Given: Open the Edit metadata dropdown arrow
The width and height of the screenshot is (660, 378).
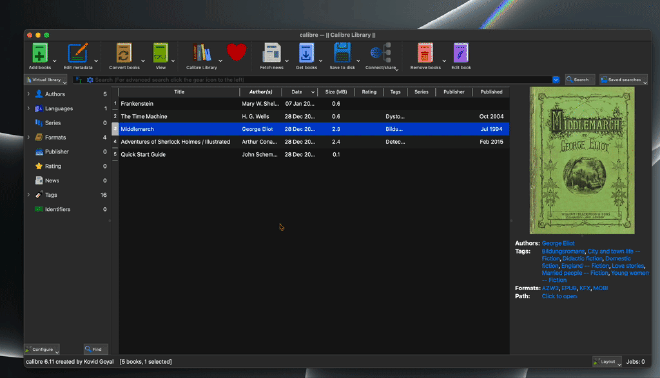Looking at the screenshot, I should (96, 61).
